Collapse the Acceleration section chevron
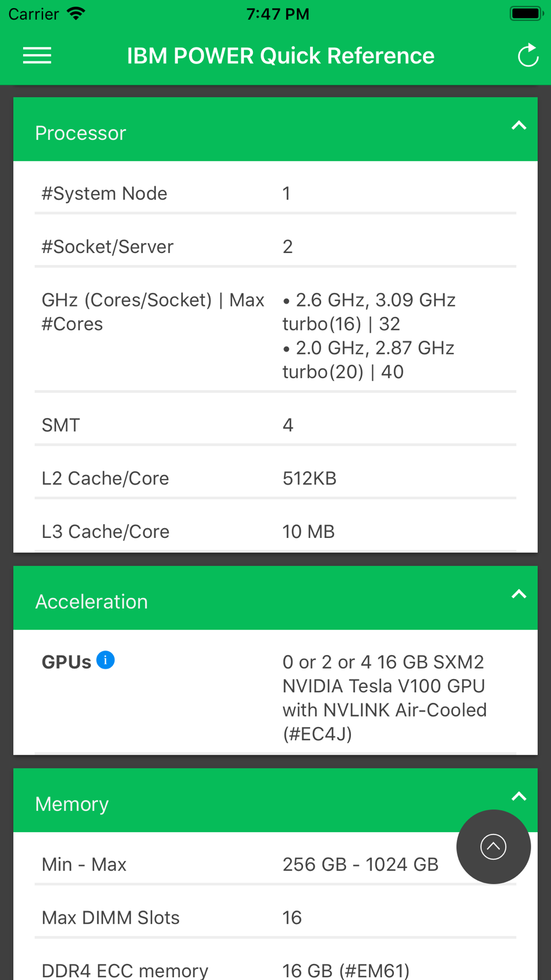 (x=518, y=595)
